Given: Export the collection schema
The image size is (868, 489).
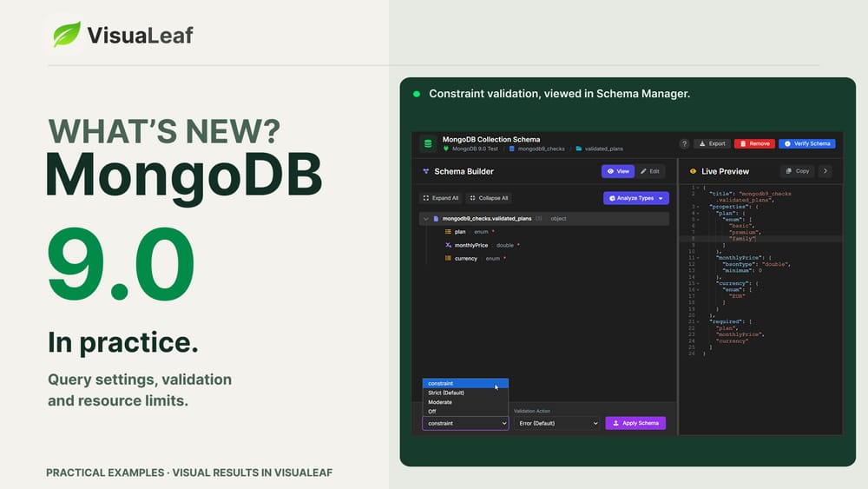Looking at the screenshot, I should pos(712,143).
